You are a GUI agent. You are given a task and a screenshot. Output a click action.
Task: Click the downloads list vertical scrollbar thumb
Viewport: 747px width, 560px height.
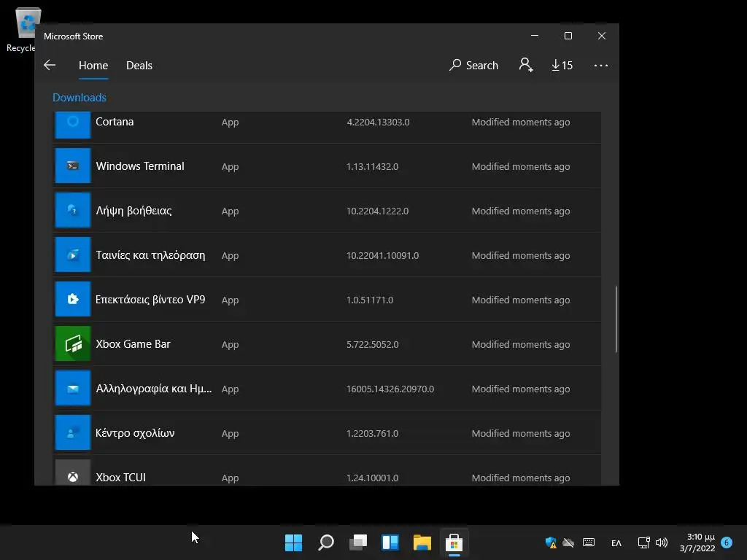tap(616, 319)
